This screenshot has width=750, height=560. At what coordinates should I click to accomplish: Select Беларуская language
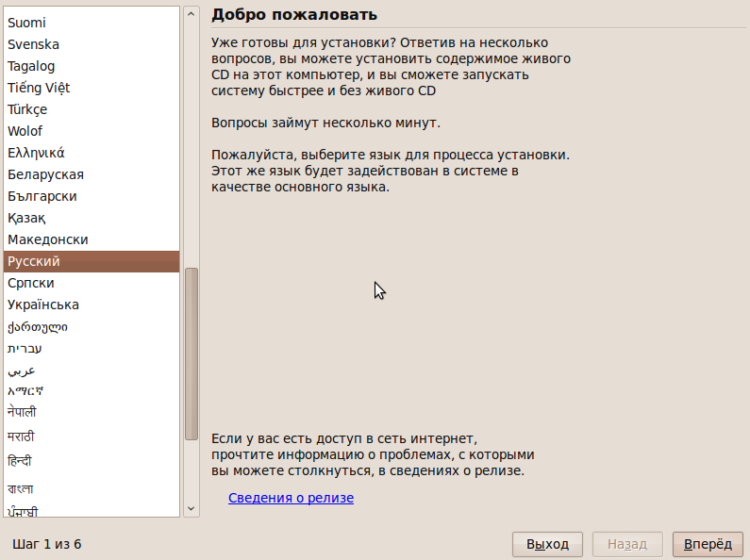coord(92,174)
